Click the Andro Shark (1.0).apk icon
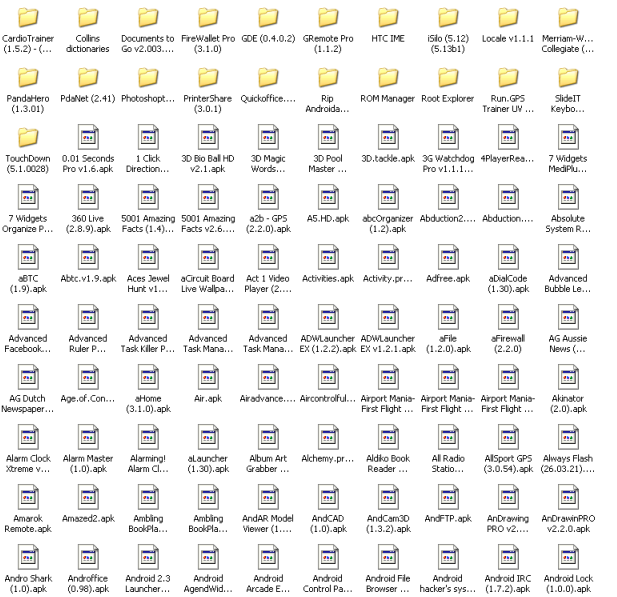The height and width of the screenshot is (597, 617). click(x=28, y=557)
